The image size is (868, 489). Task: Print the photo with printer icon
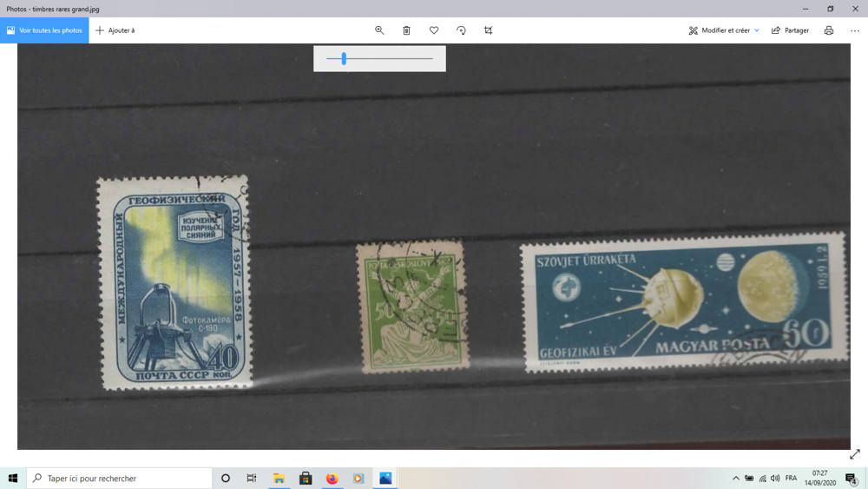point(829,30)
